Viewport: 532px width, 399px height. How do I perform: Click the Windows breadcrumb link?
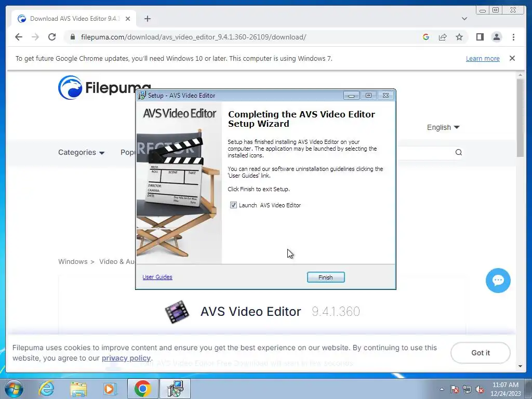(x=73, y=262)
